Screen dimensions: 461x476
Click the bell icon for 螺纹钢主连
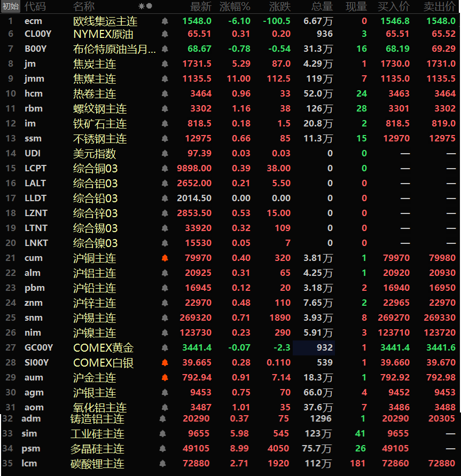(165, 109)
